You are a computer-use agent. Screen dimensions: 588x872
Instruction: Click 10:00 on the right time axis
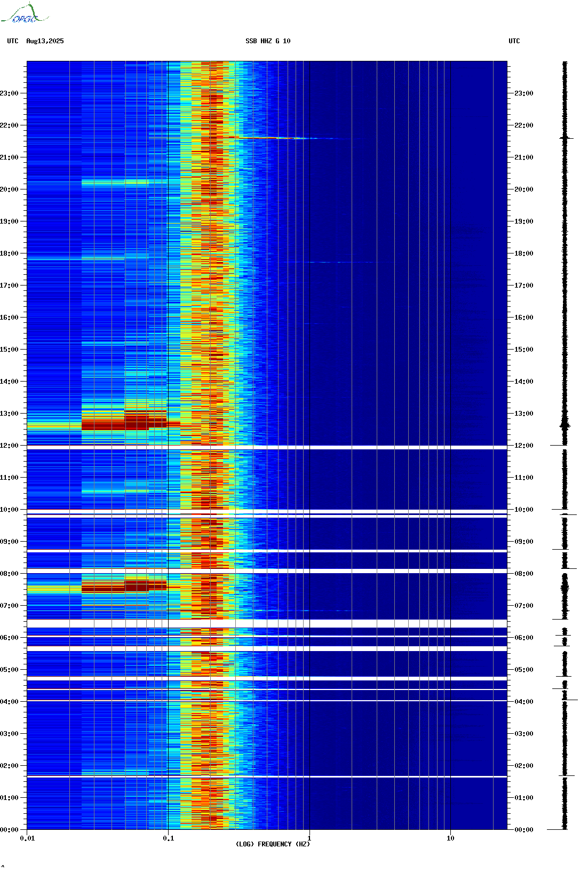[524, 510]
